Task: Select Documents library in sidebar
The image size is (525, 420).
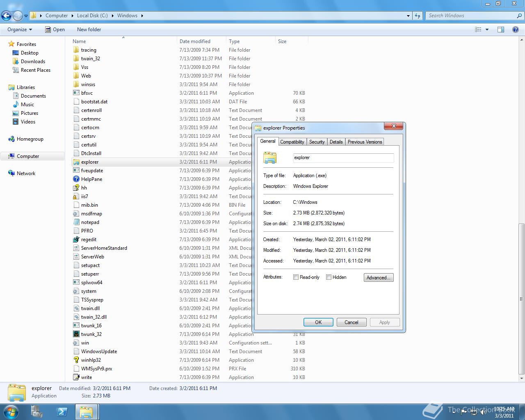Action: [33, 96]
